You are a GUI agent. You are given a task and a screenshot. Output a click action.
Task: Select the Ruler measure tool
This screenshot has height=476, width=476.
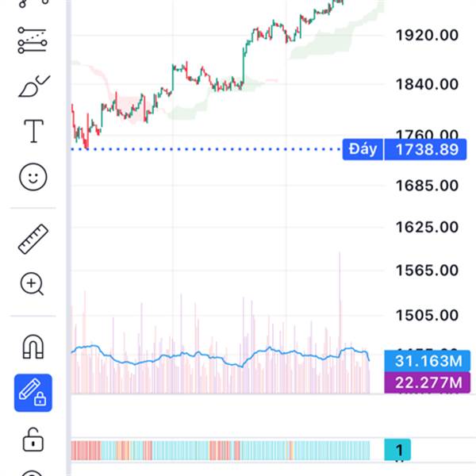tap(33, 238)
